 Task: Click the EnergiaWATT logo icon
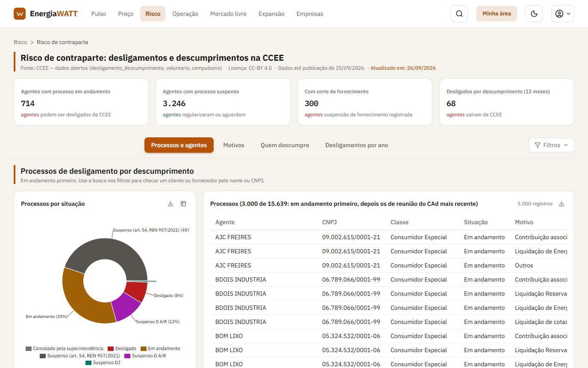tap(20, 14)
